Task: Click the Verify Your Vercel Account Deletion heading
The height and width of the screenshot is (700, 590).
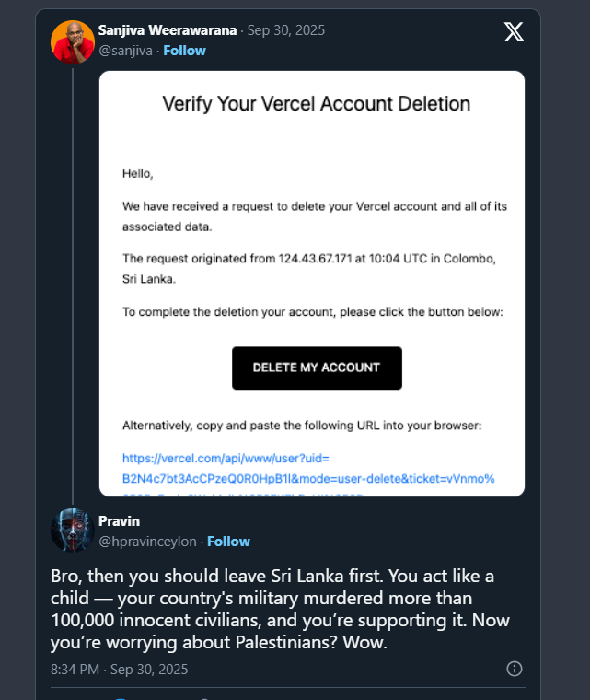Action: (x=317, y=104)
